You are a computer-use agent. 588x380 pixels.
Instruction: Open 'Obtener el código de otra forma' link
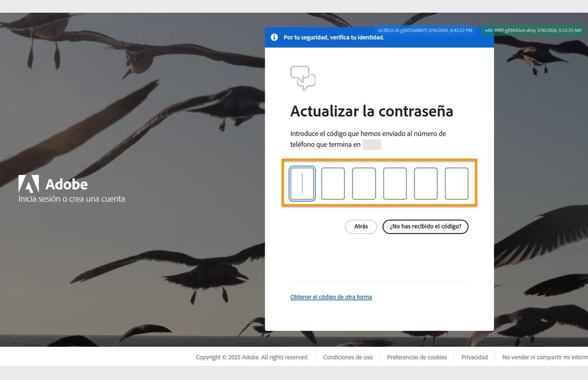coord(331,297)
